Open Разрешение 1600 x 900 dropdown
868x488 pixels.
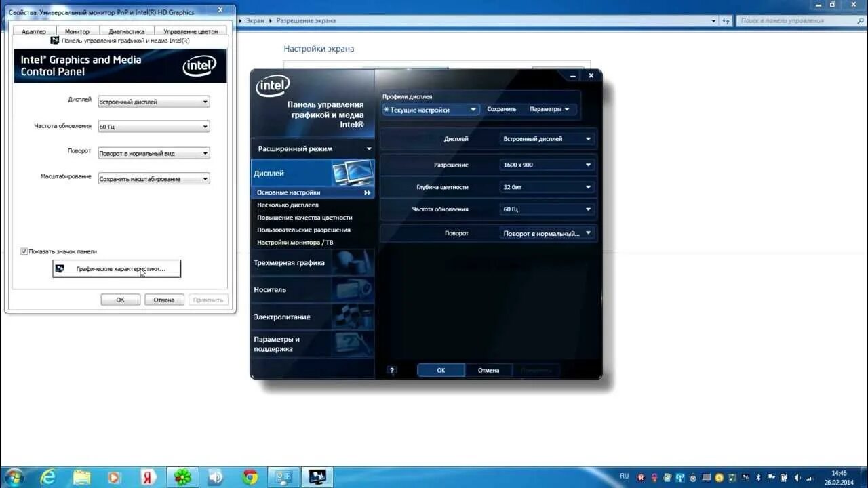click(x=547, y=165)
